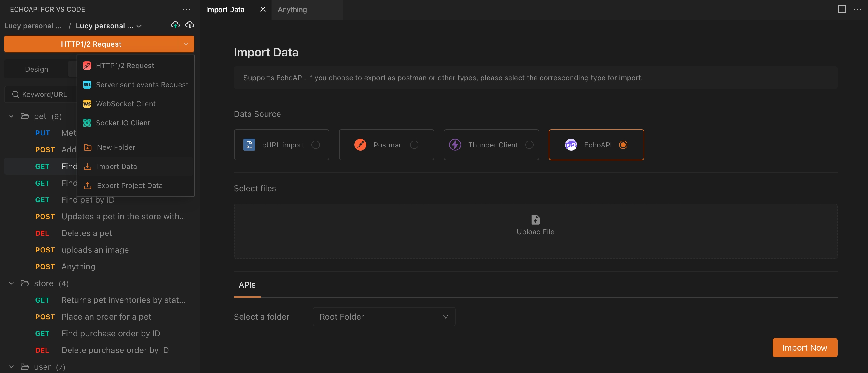The width and height of the screenshot is (868, 373).
Task: Click the New Folder icon
Action: 88,147
